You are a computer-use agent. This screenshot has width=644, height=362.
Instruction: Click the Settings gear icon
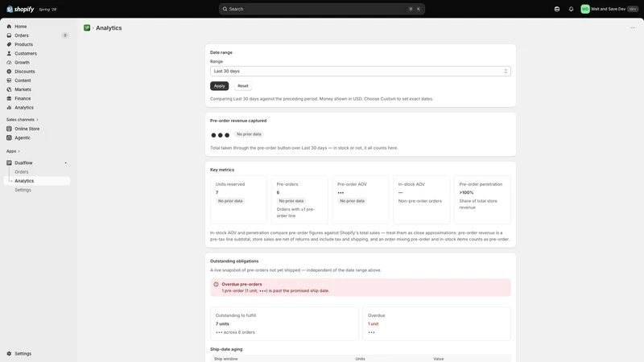pyautogui.click(x=9, y=353)
